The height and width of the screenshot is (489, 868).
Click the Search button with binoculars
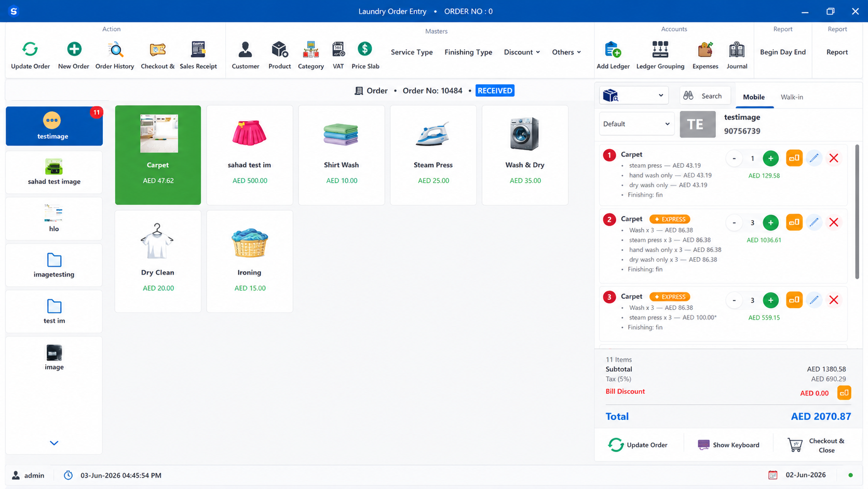pos(705,96)
